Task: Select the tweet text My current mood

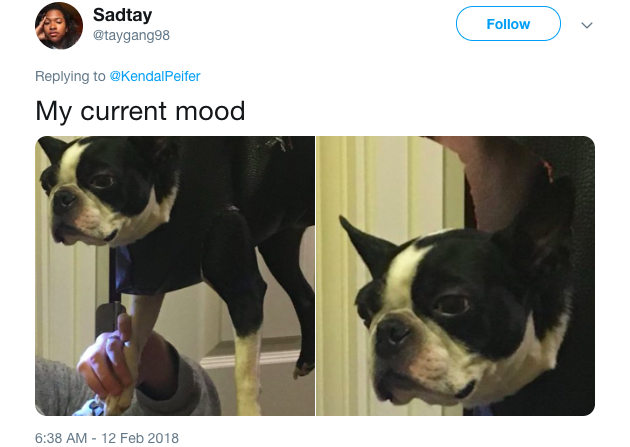Action: pyautogui.click(x=140, y=111)
